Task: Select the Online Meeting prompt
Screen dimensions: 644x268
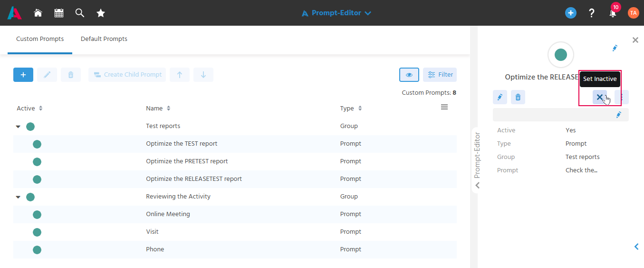Action: [235, 214]
